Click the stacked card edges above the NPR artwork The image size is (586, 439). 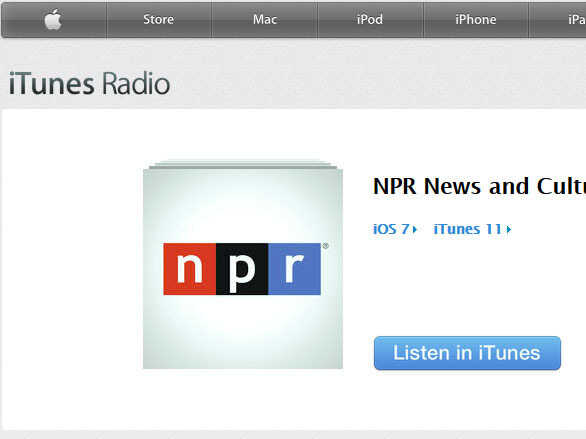point(243,165)
